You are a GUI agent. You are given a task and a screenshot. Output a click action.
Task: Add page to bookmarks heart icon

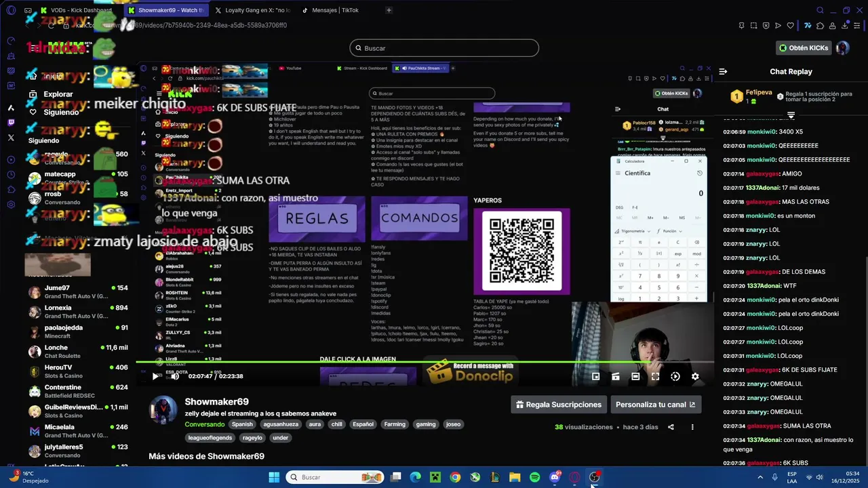pos(790,26)
